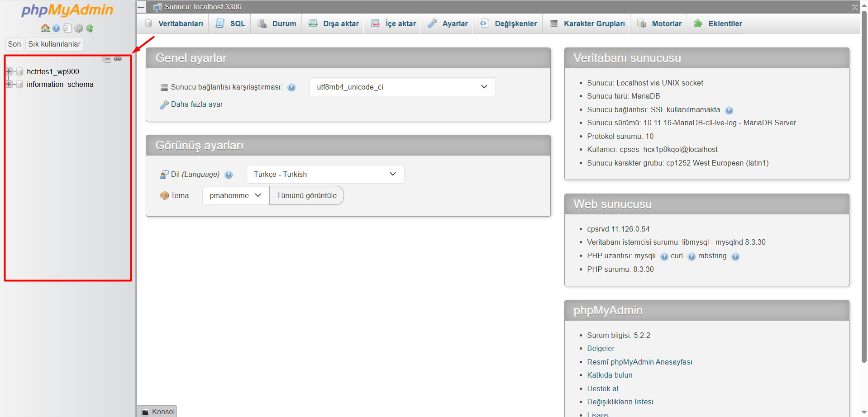This screenshot has height=417, width=868.
Task: Reload navigation panel with green arrow icon
Action: coord(90,28)
